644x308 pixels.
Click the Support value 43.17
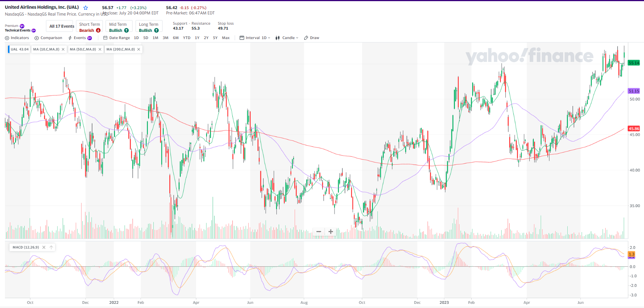point(178,28)
